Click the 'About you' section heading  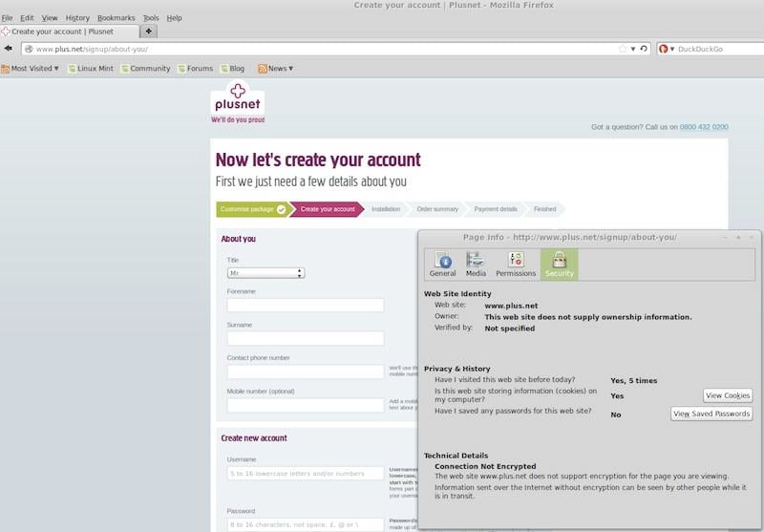tap(238, 239)
